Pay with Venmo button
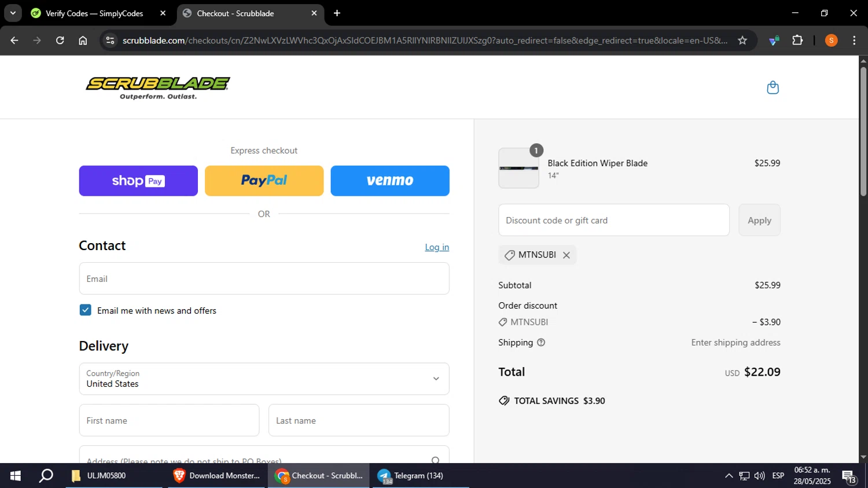868x488 pixels. (x=390, y=181)
